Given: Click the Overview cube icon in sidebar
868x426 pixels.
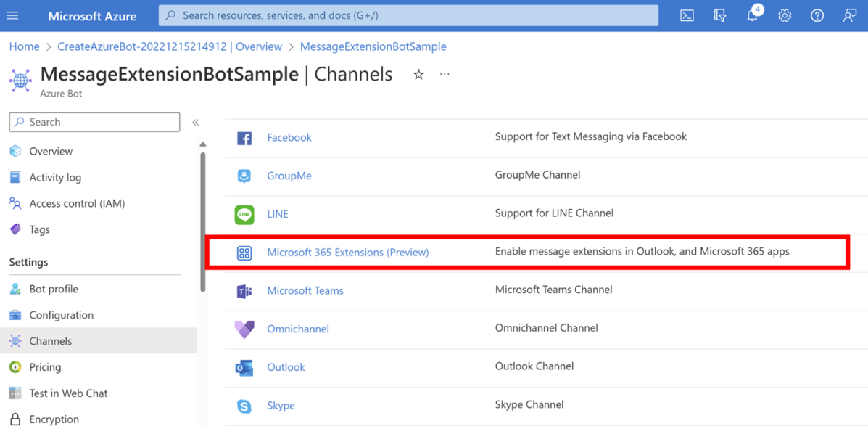Looking at the screenshot, I should click(15, 151).
